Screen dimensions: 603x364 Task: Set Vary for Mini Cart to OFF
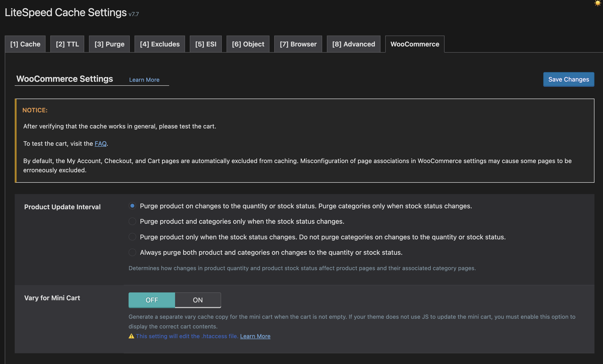coord(152,300)
